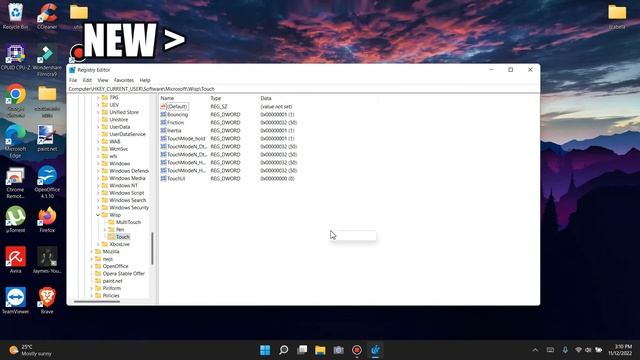Open the Google Chrome desktop shortcut
Image resolution: width=640 pixels, height=360 pixels.
[x=16, y=101]
